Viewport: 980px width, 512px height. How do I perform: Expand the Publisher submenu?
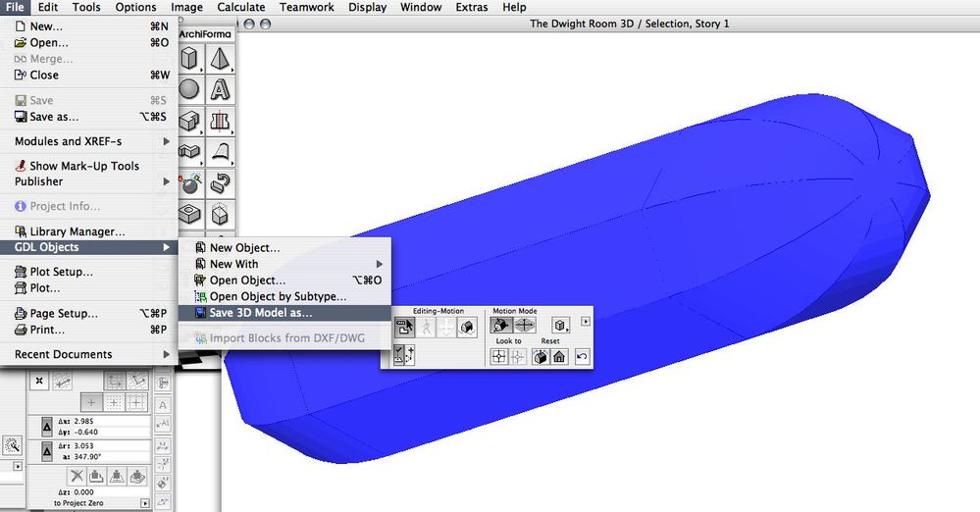[x=88, y=181]
